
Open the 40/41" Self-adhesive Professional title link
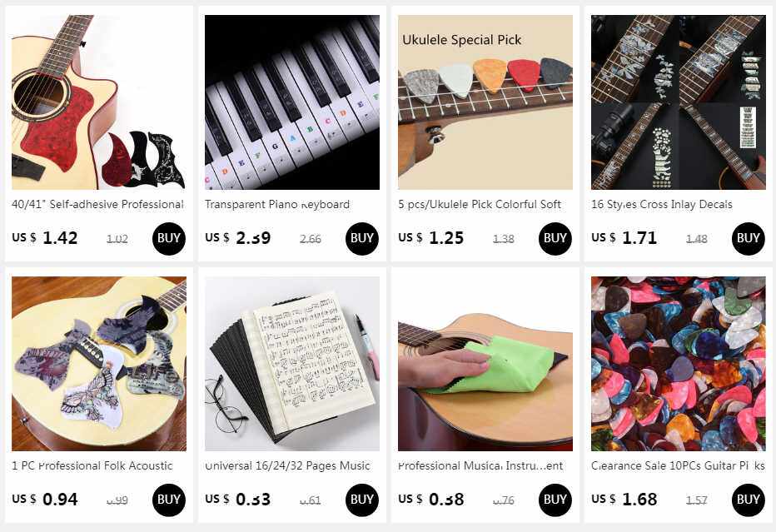point(97,204)
